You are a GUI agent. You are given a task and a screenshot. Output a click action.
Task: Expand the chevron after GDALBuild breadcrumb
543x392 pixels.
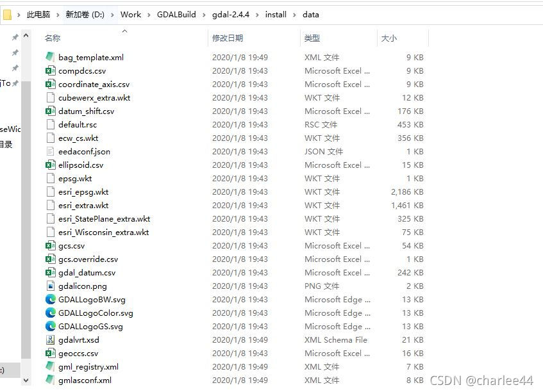(x=204, y=15)
